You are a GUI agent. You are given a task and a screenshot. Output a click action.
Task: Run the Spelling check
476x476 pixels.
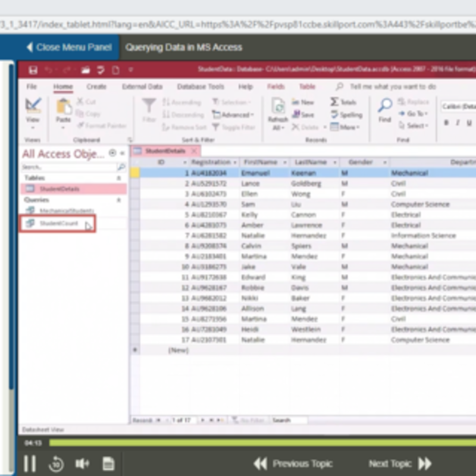coord(347,114)
